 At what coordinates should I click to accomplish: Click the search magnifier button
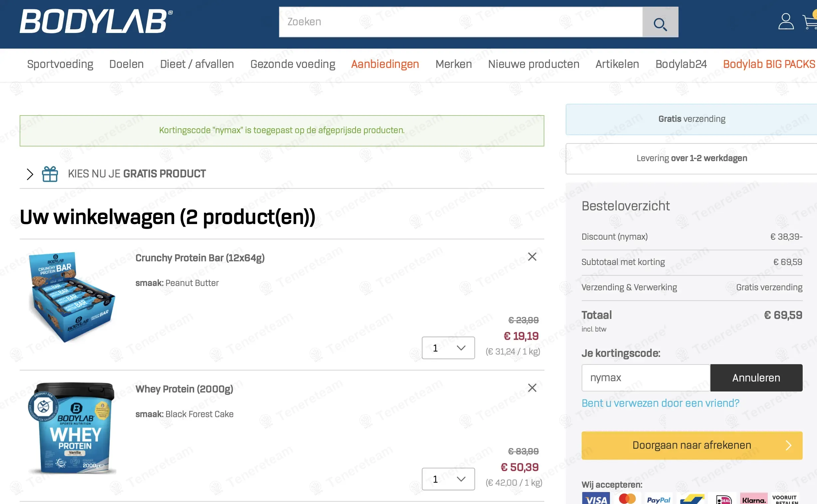point(660,22)
